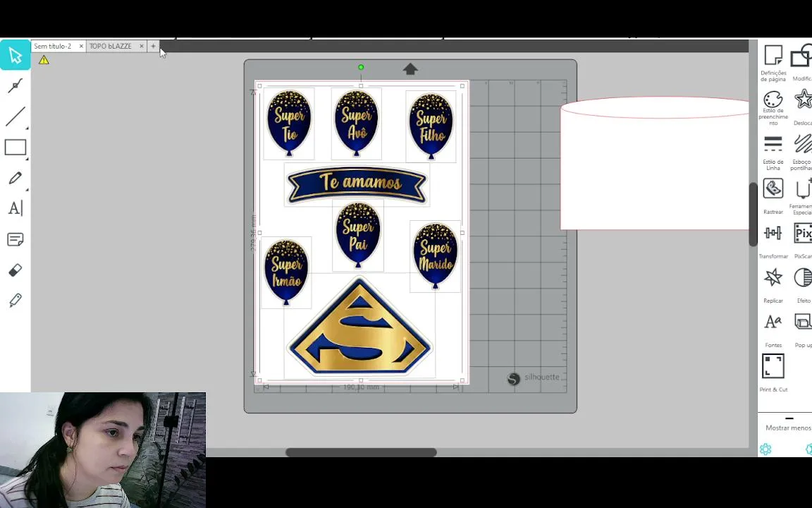Select the Freehand pencil tool
Image resolution: width=812 pixels, height=508 pixels.
point(15,178)
